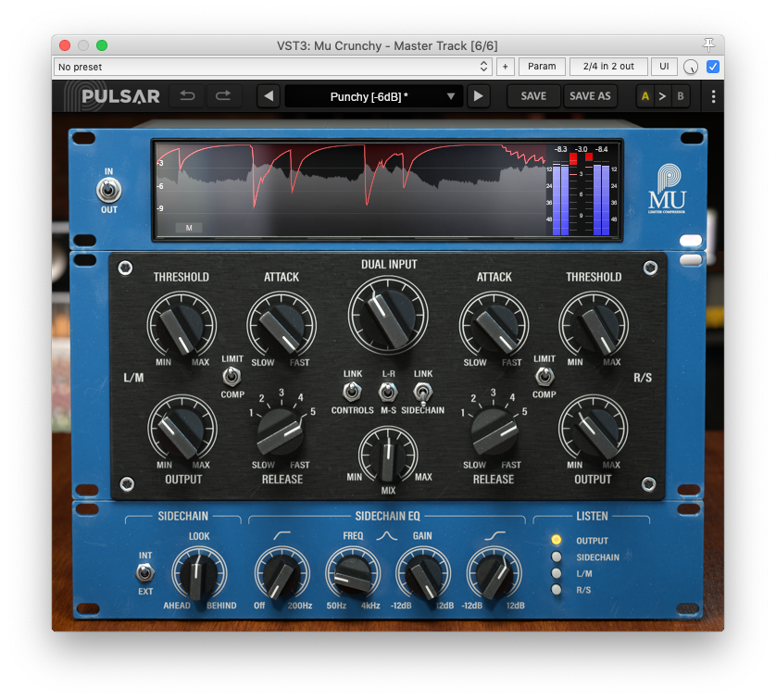Image resolution: width=776 pixels, height=700 pixels.
Task: Click the gain reduction waveform display
Action: 351,190
